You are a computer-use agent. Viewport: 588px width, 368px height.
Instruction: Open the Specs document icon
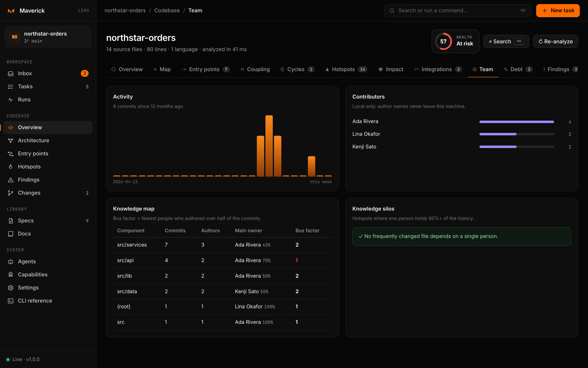pos(10,221)
